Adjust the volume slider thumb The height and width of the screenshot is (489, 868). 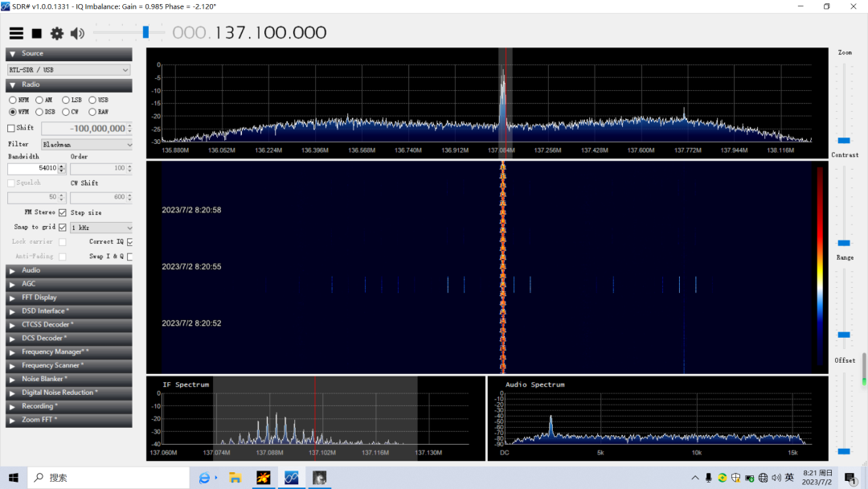(x=145, y=32)
